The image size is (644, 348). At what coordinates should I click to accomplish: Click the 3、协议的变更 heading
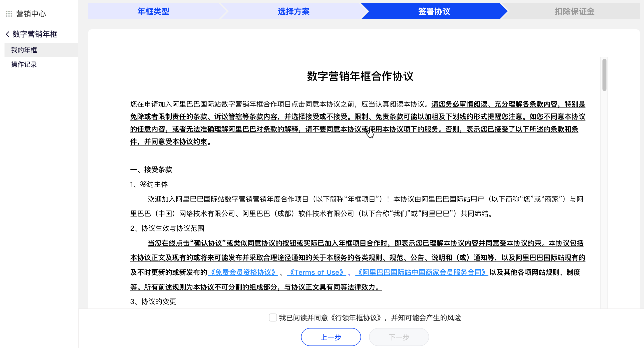click(153, 301)
